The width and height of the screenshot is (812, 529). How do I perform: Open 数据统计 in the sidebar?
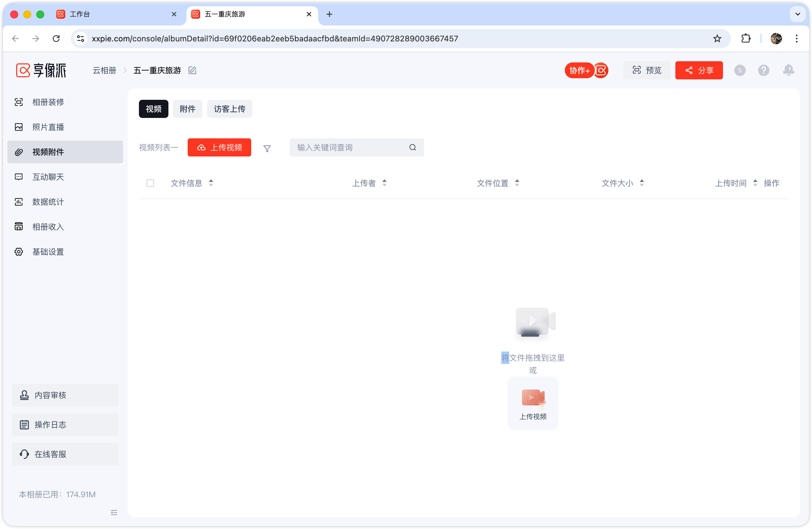(x=65, y=202)
